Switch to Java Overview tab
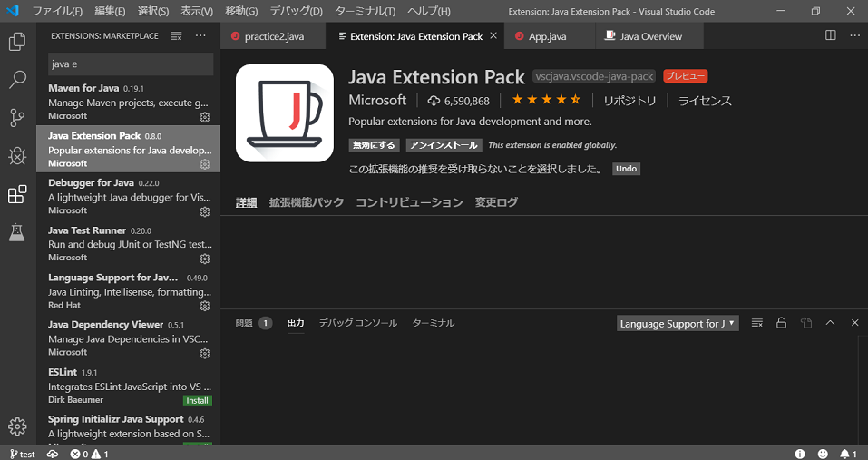Viewport: 868px width, 460px height. pos(650,36)
